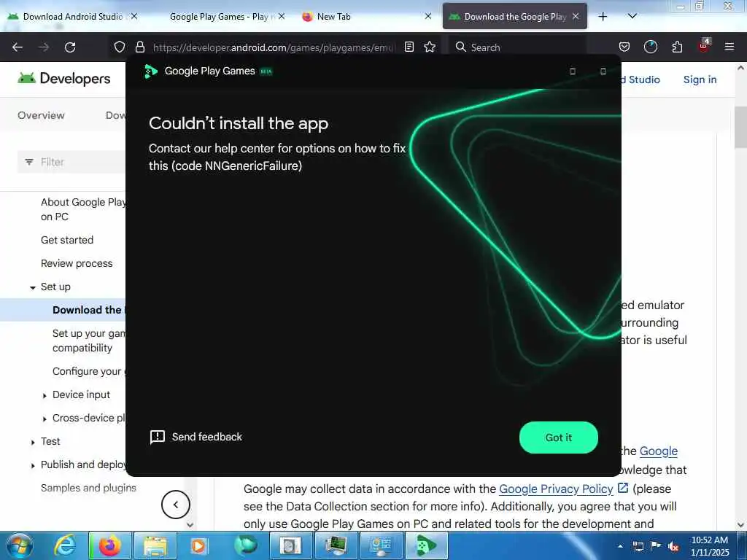Open uBlock Origin extension icon

click(x=704, y=46)
